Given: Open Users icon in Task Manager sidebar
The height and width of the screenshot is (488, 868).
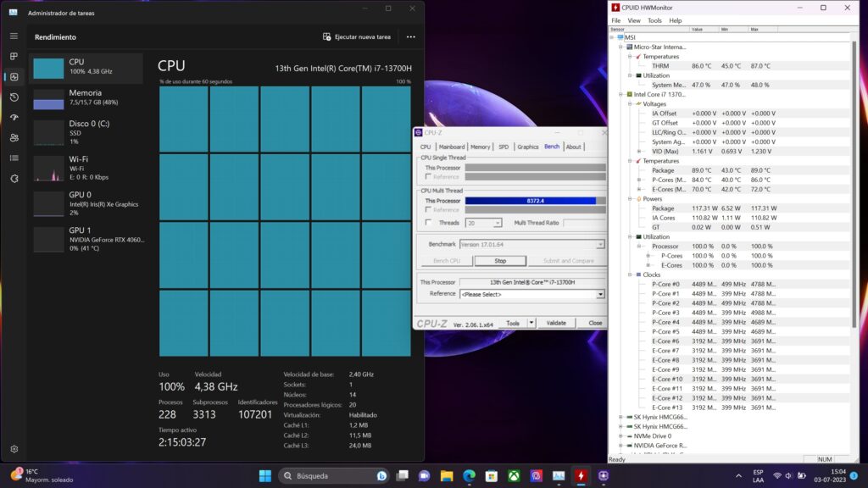Looking at the screenshot, I should pyautogui.click(x=14, y=138).
